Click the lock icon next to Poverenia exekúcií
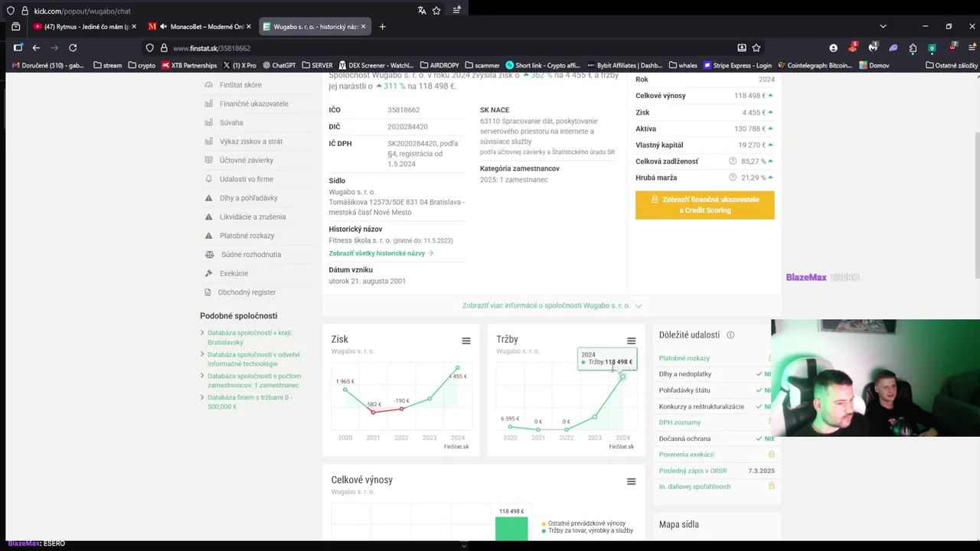Screen dimensions: 980x551 [771, 455]
